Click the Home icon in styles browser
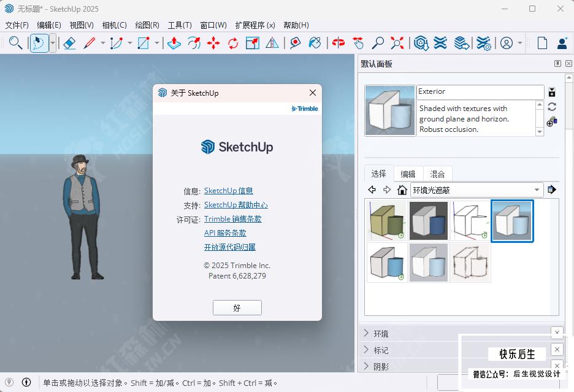The width and height of the screenshot is (574, 392). (402, 190)
